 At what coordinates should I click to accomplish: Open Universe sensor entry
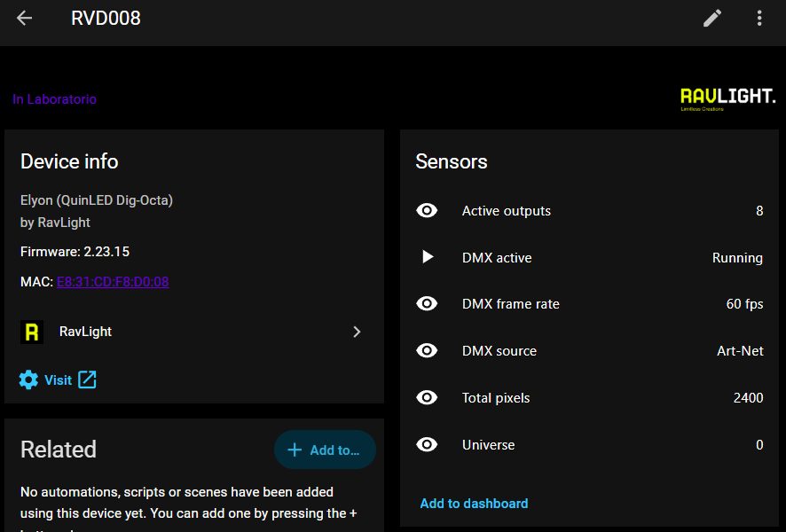(589, 445)
